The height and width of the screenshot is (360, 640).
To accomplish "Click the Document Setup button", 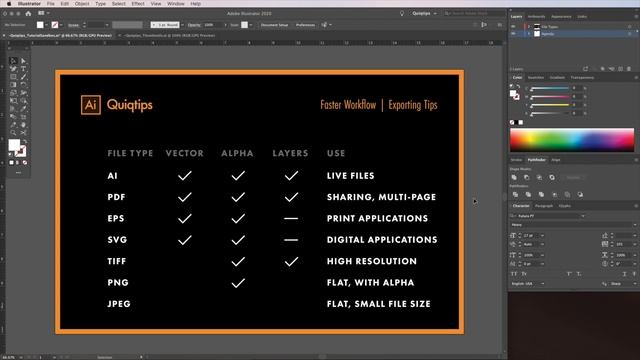I will click(x=274, y=25).
